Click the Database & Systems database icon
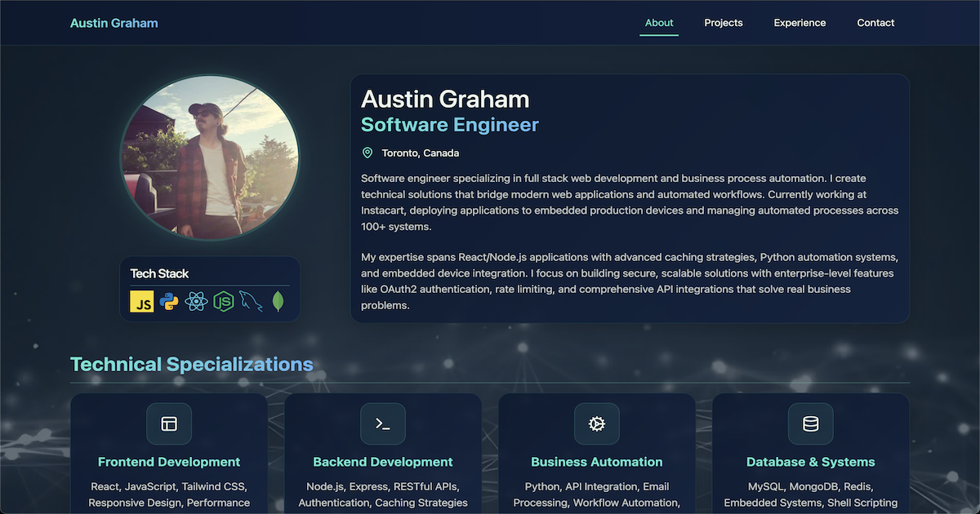The width and height of the screenshot is (980, 514). 810,423
